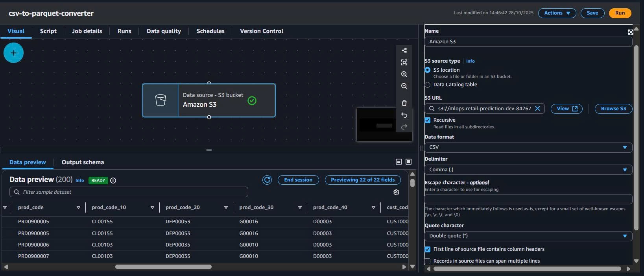The height and width of the screenshot is (276, 644).
Task: Expand the Delimiter dropdown
Action: pos(528,170)
